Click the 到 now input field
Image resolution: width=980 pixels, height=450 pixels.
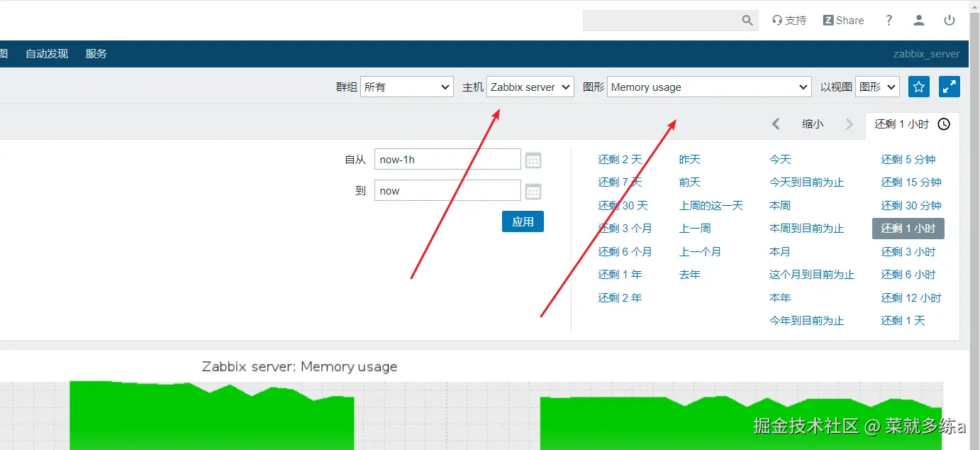coord(447,190)
